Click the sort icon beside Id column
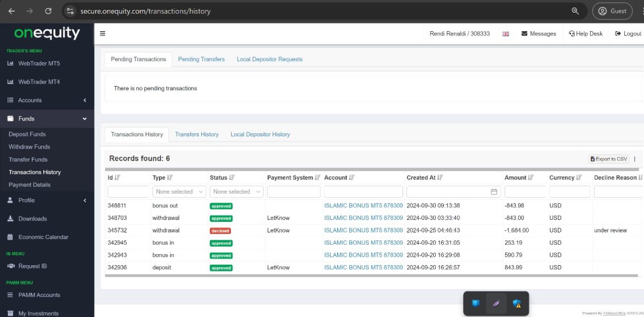Viewport: 644px width, 317px height. (x=117, y=178)
